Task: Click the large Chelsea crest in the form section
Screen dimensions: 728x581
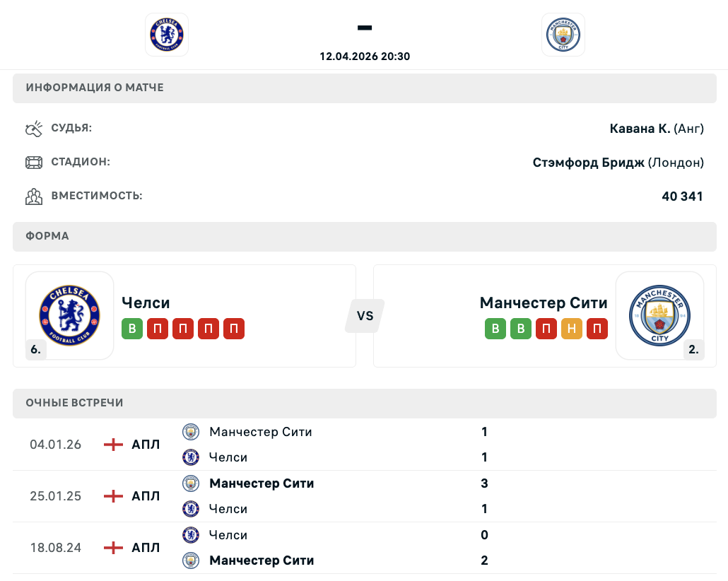Action: click(70, 316)
